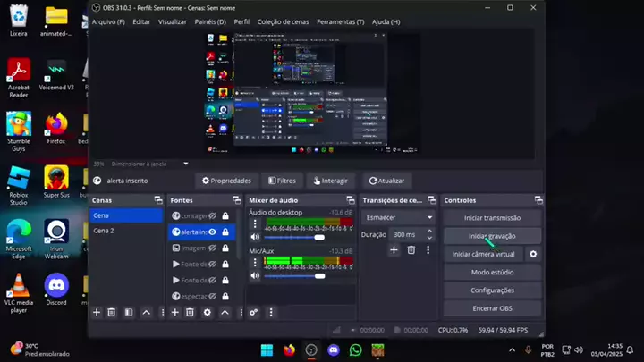This screenshot has width=644, height=362.
Task: Show the hidden Imagem source
Action: [212, 248]
